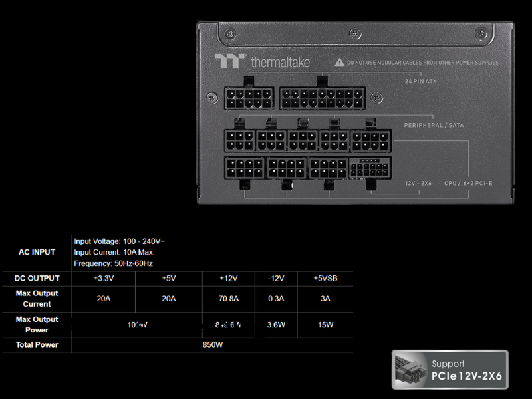Click the PERIPHERAL / SATA label
This screenshot has width=532, height=399.
(x=434, y=125)
